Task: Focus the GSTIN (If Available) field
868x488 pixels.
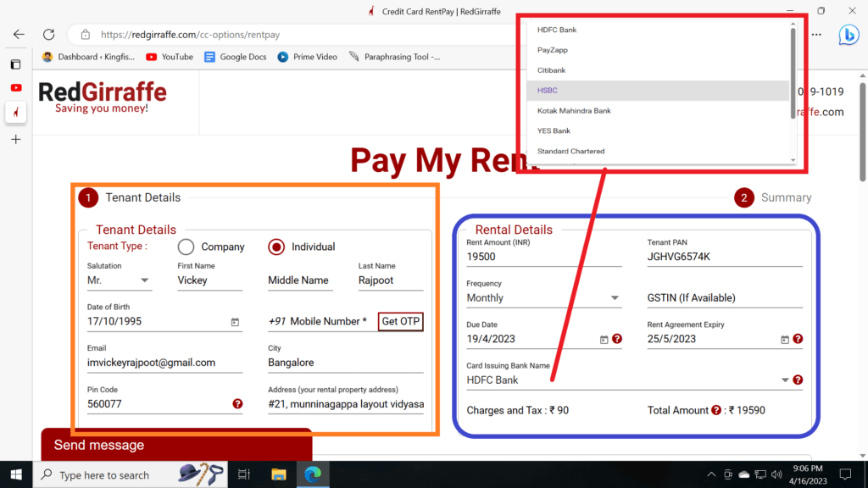Action: (725, 297)
